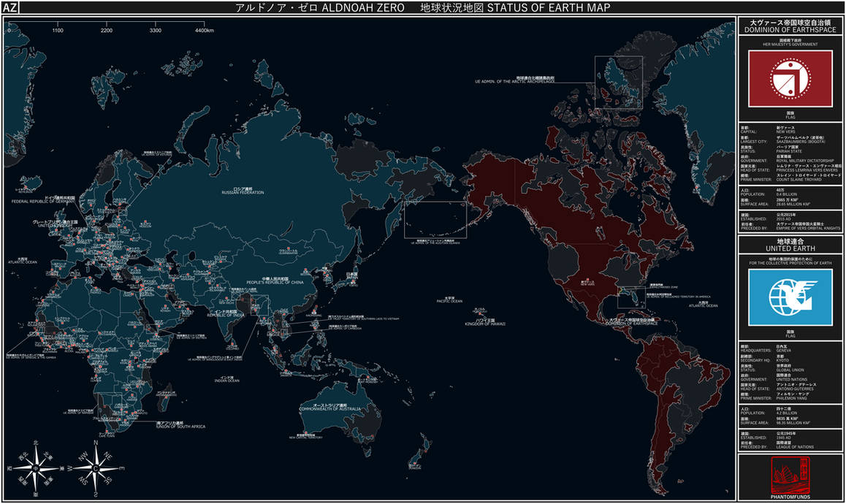The width and height of the screenshot is (846, 504).
Task: Click the English-lettered NW/NE compass rose
Action: point(96,468)
